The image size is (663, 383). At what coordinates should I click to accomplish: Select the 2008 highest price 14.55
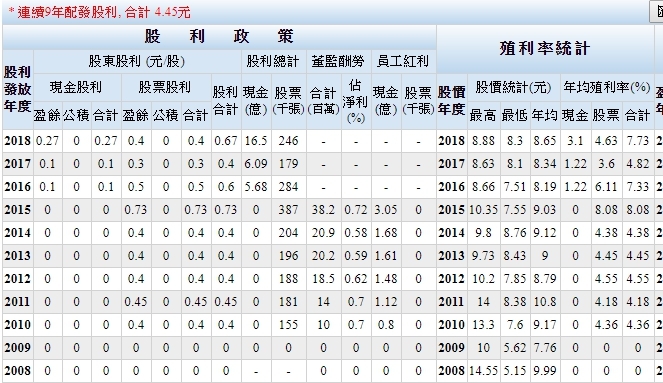[483, 371]
